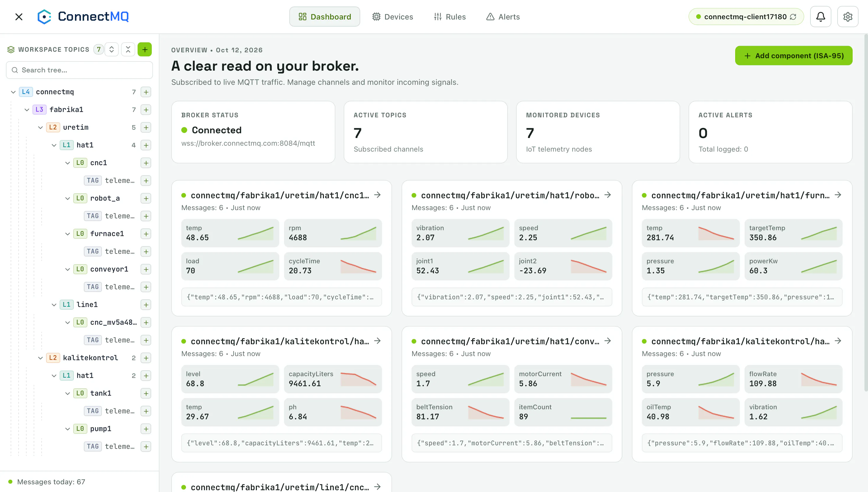This screenshot has height=492, width=868.
Task: Click the reconnect icon beside connectmq-client17180
Action: (x=793, y=17)
